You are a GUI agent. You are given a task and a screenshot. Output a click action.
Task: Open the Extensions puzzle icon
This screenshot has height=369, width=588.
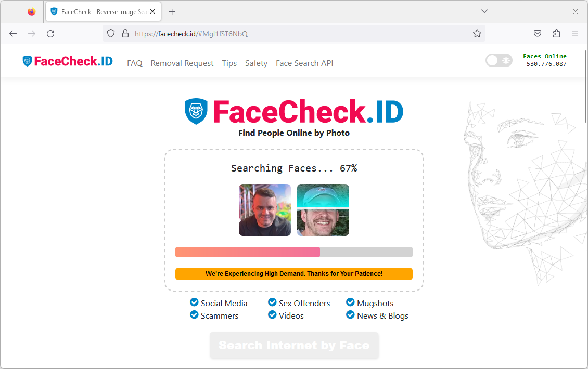(556, 33)
